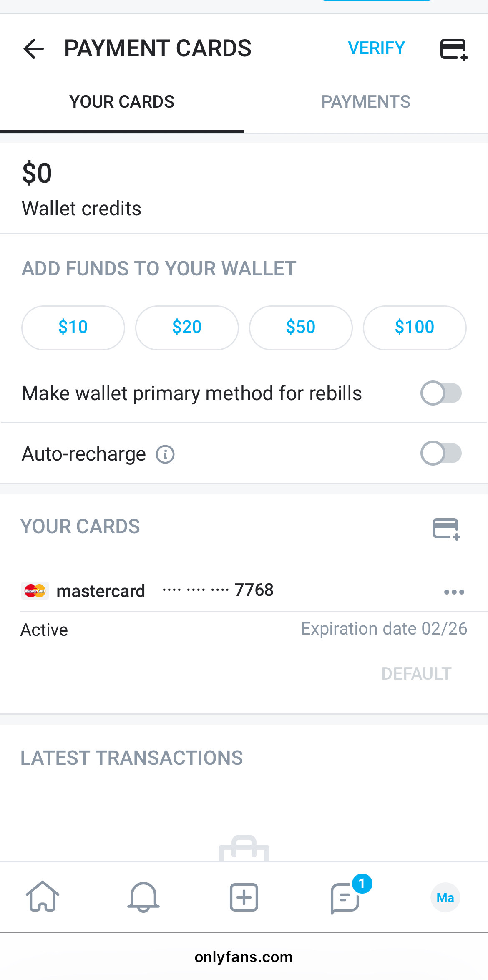Image resolution: width=488 pixels, height=980 pixels.
Task: Open the Ma profile avatar
Action: tap(445, 897)
